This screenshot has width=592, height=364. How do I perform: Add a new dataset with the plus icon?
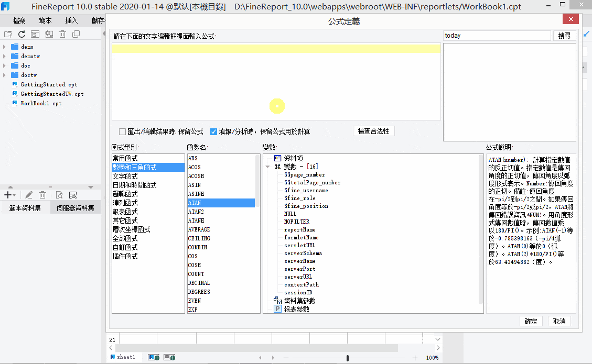pos(7,195)
